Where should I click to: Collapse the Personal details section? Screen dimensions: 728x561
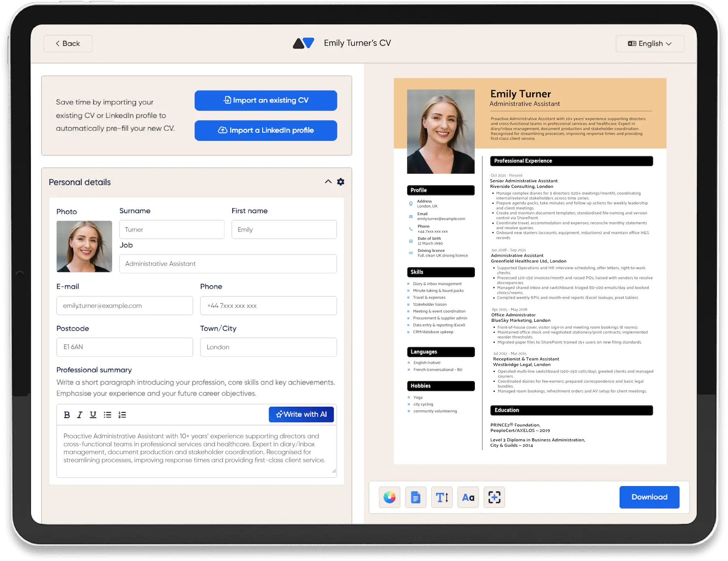pyautogui.click(x=328, y=182)
